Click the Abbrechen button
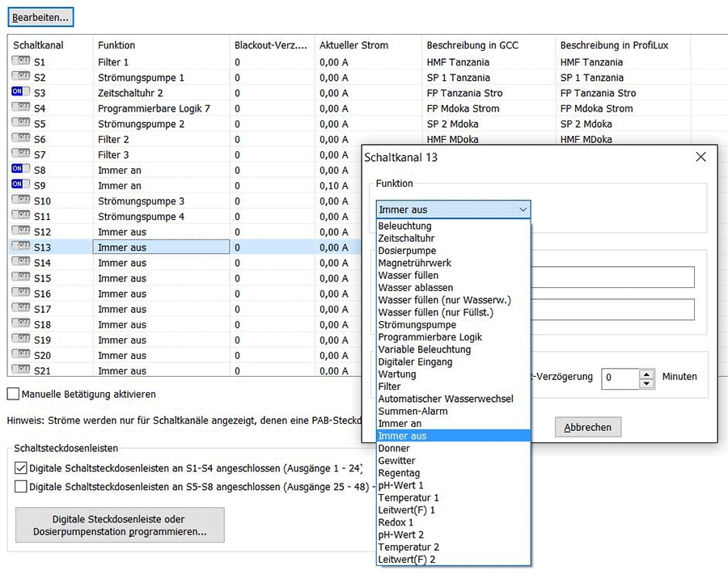This screenshot has height=579, width=728. 587,427
